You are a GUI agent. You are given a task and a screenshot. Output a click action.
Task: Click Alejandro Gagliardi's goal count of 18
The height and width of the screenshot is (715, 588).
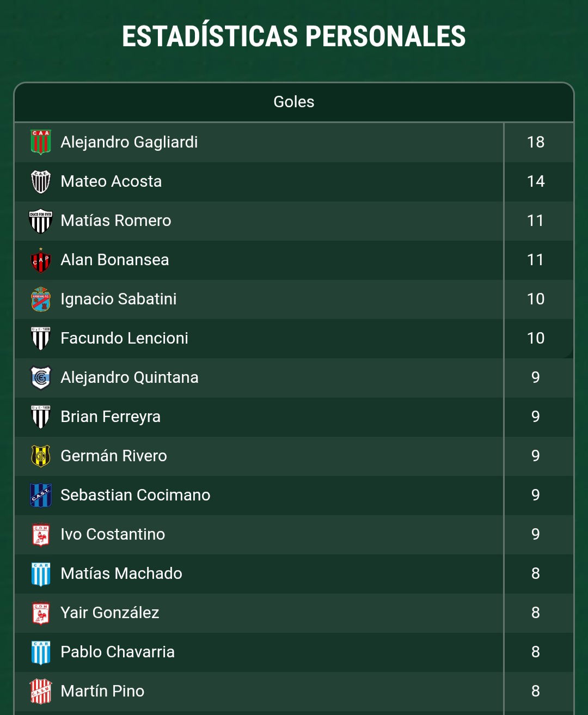[x=536, y=142]
